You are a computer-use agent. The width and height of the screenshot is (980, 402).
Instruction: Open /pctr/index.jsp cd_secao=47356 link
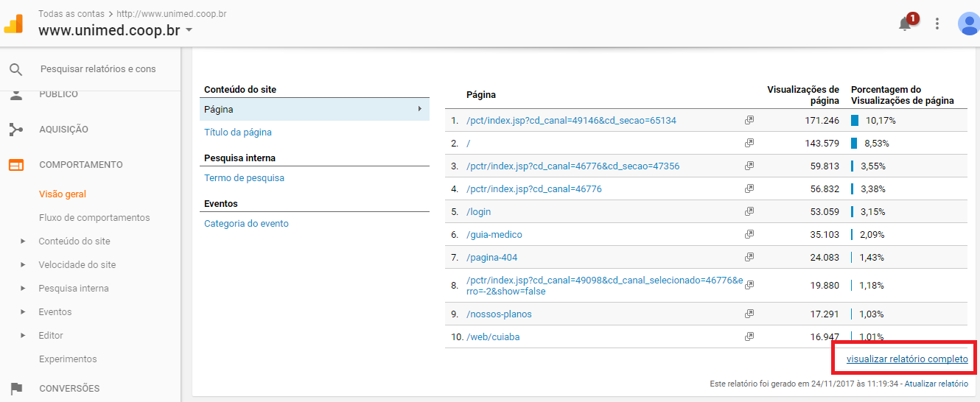pos(573,166)
